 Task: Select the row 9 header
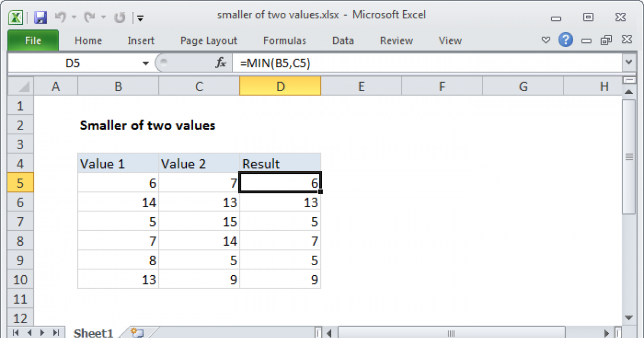(x=20, y=260)
